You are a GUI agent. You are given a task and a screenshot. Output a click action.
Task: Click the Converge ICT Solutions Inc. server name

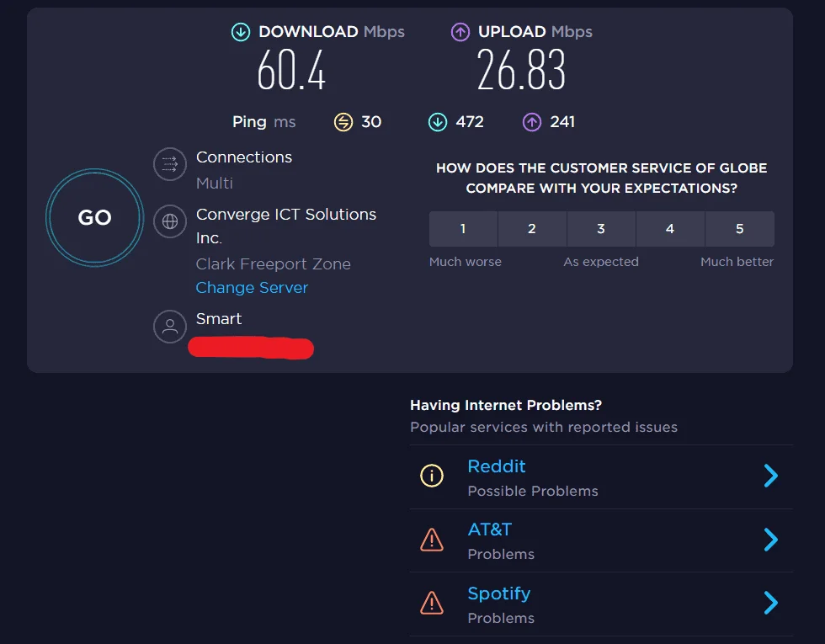click(x=285, y=226)
